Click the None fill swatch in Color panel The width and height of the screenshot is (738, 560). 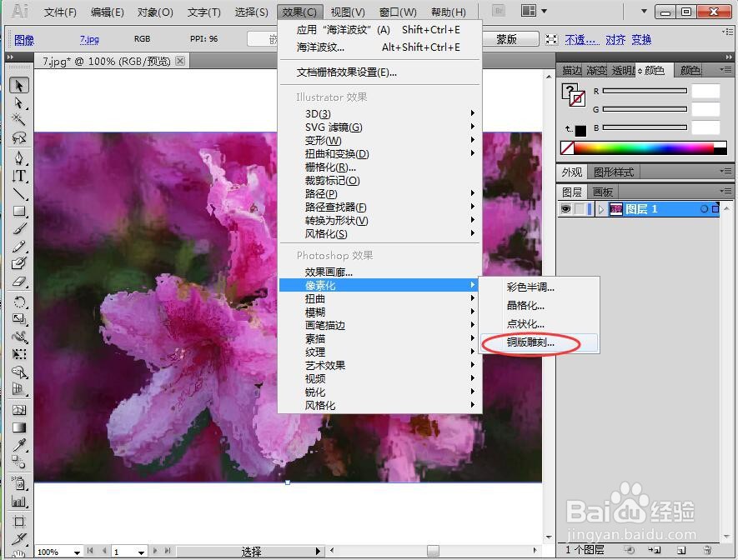coord(567,147)
